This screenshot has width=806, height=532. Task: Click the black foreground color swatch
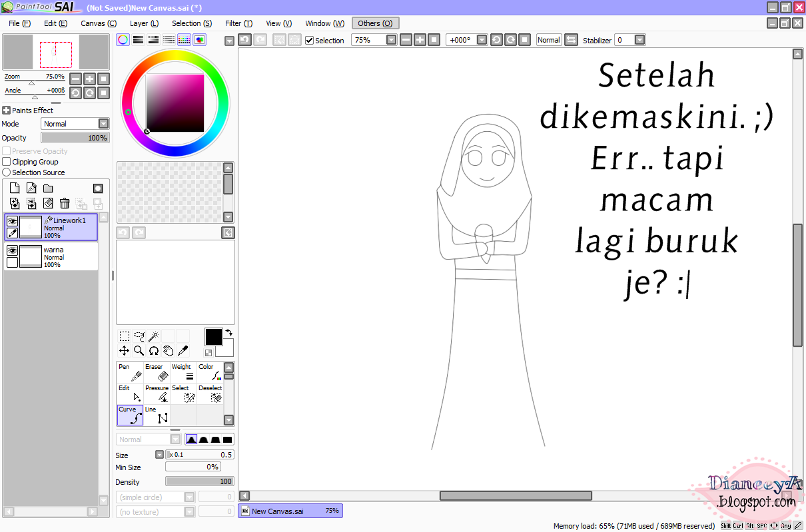click(213, 337)
